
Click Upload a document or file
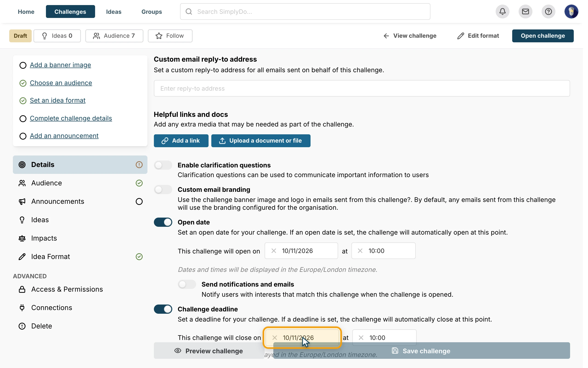[261, 141]
